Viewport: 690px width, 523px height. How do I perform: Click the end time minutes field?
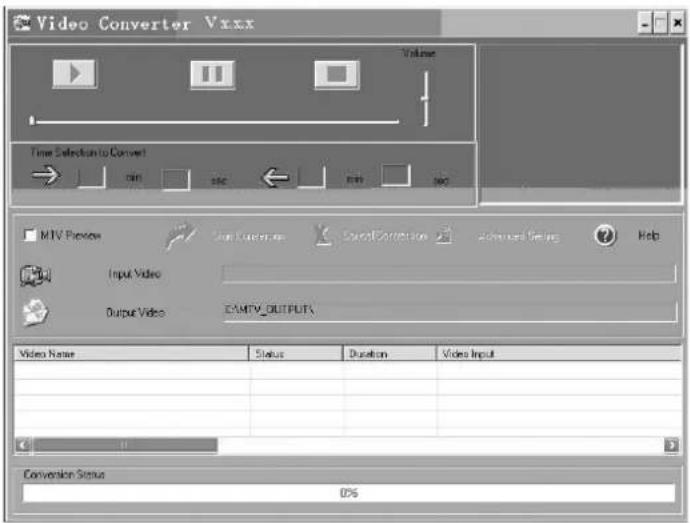point(312,177)
